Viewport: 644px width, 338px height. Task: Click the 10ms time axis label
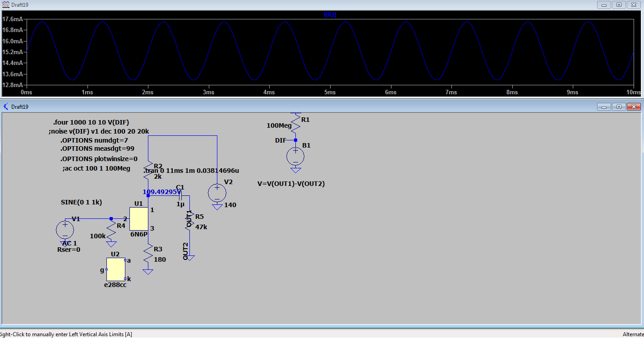(634, 92)
